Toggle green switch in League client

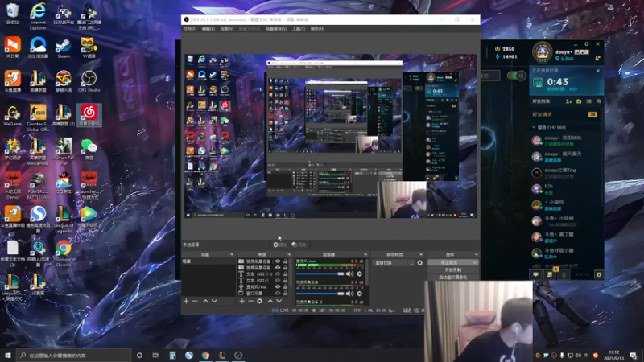point(516,76)
